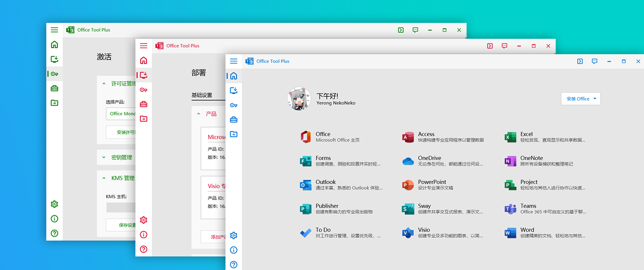Select the 基础设置 tab
This screenshot has height=270, width=644.
202,95
